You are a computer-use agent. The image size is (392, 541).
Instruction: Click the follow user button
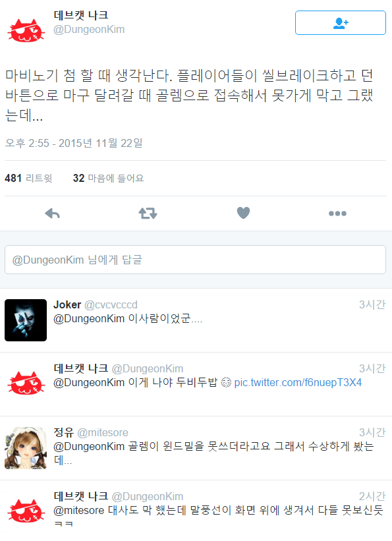click(340, 23)
